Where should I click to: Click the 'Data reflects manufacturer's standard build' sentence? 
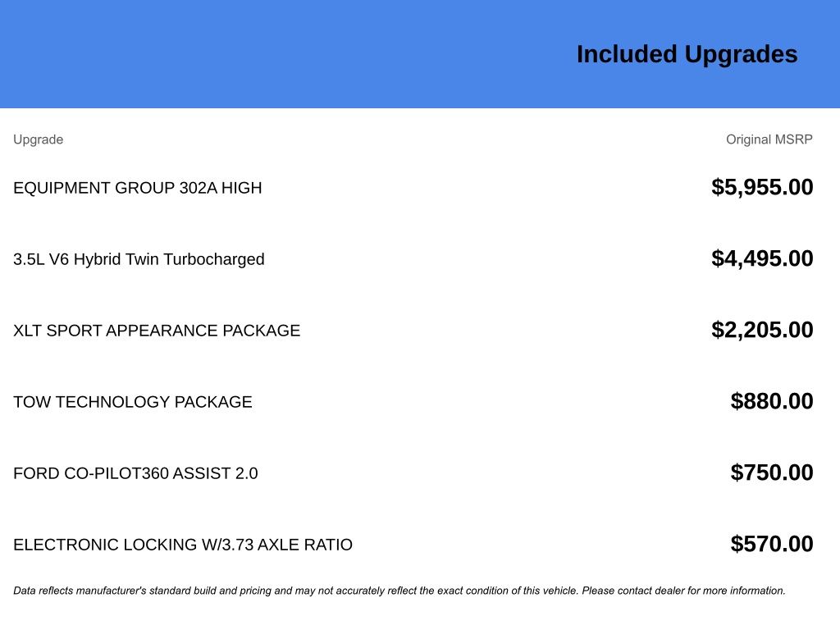pyautogui.click(x=123, y=591)
